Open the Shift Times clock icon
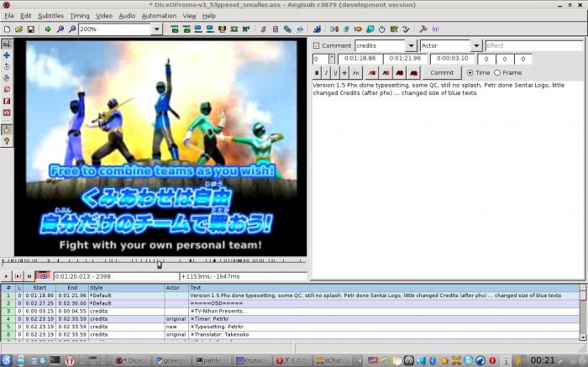588x367 pixels. pos(381,29)
